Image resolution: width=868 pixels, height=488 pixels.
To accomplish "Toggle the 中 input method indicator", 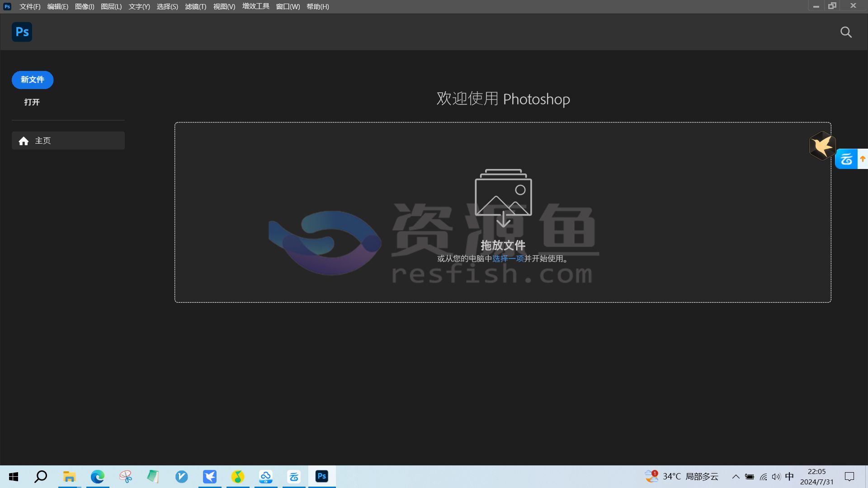I will click(789, 477).
